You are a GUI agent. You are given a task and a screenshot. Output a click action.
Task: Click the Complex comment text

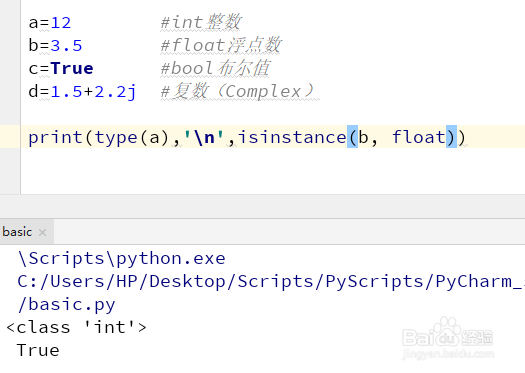click(263, 91)
